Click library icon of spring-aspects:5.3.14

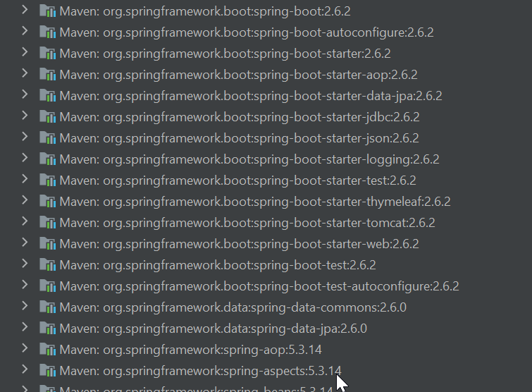[47, 370]
